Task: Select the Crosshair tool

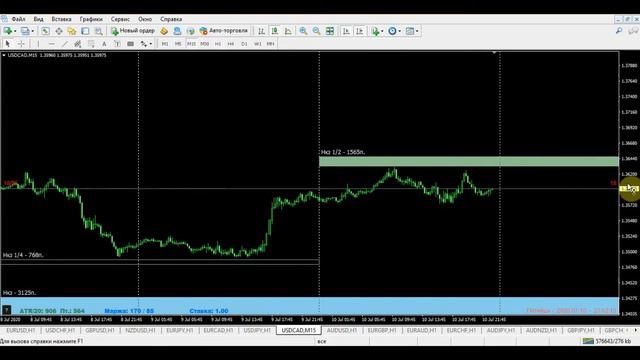Action: pyautogui.click(x=21, y=44)
